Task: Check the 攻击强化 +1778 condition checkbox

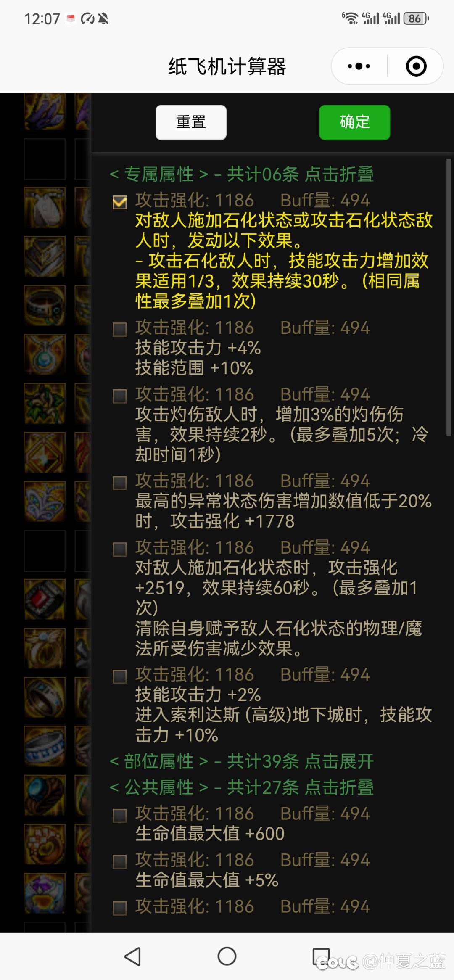Action: pos(120,483)
